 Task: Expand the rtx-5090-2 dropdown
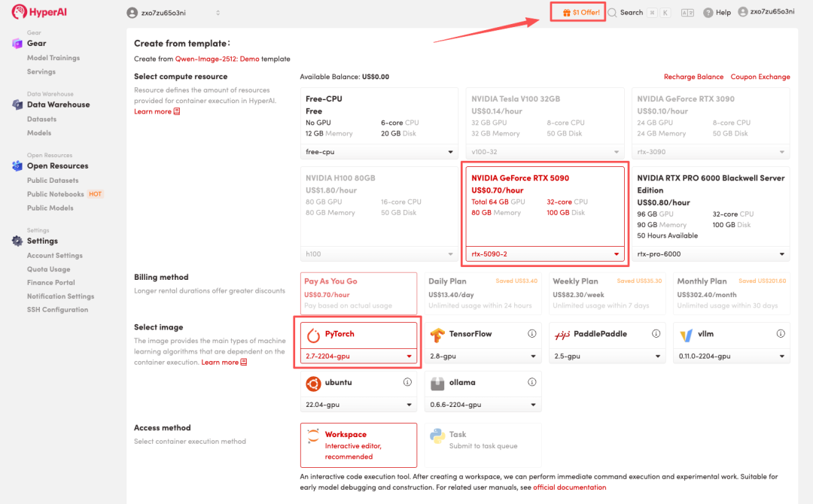pyautogui.click(x=545, y=254)
